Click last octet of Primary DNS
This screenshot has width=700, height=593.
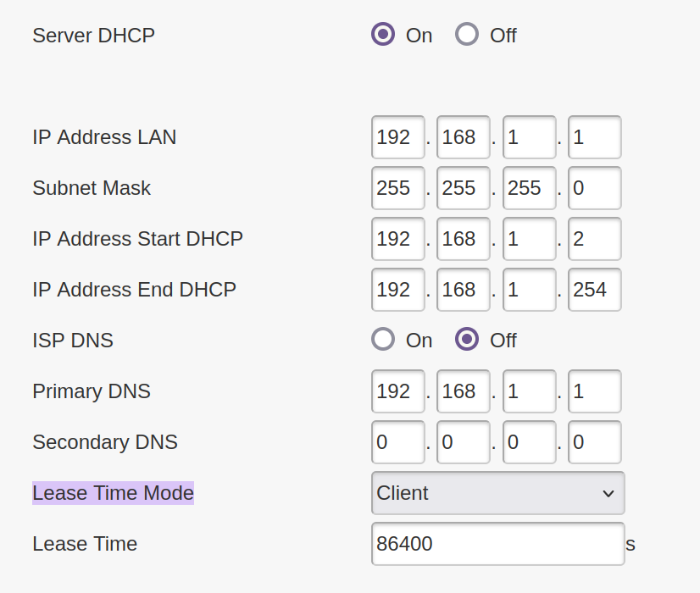594,391
